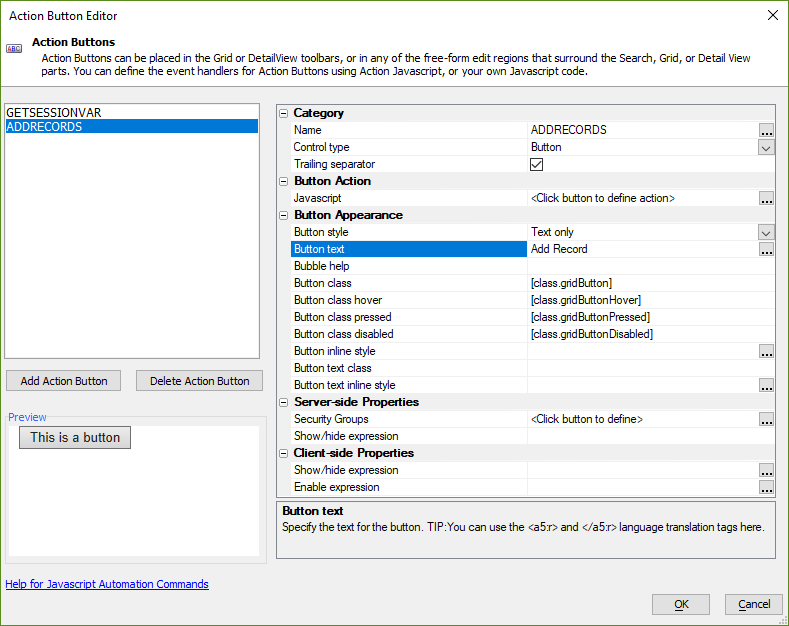This screenshot has width=789, height=626.
Task: Select GETSESSIONVAR in the action list
Action: [132, 112]
